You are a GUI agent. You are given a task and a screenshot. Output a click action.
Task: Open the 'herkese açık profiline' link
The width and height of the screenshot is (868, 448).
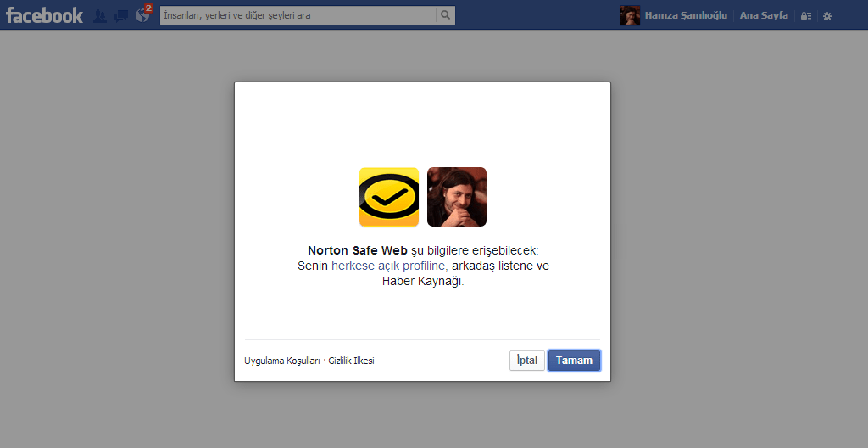389,266
